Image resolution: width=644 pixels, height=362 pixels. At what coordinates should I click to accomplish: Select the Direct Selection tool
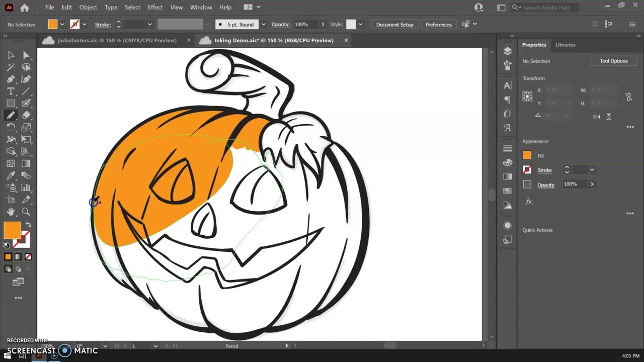click(x=26, y=55)
